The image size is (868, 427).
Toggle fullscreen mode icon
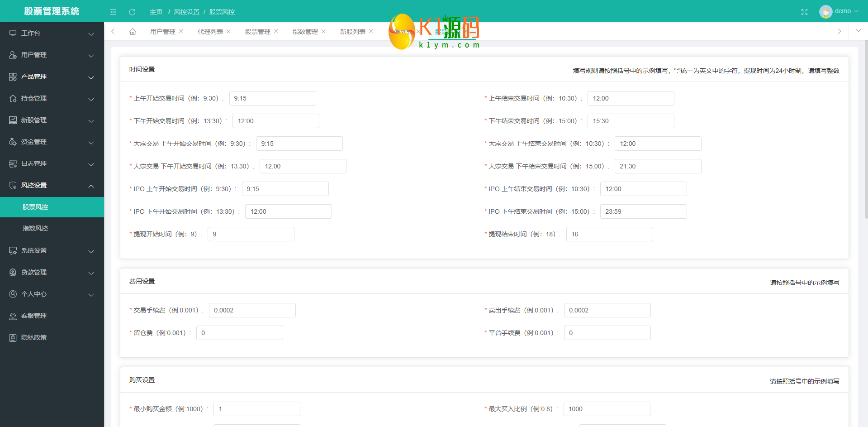(804, 12)
